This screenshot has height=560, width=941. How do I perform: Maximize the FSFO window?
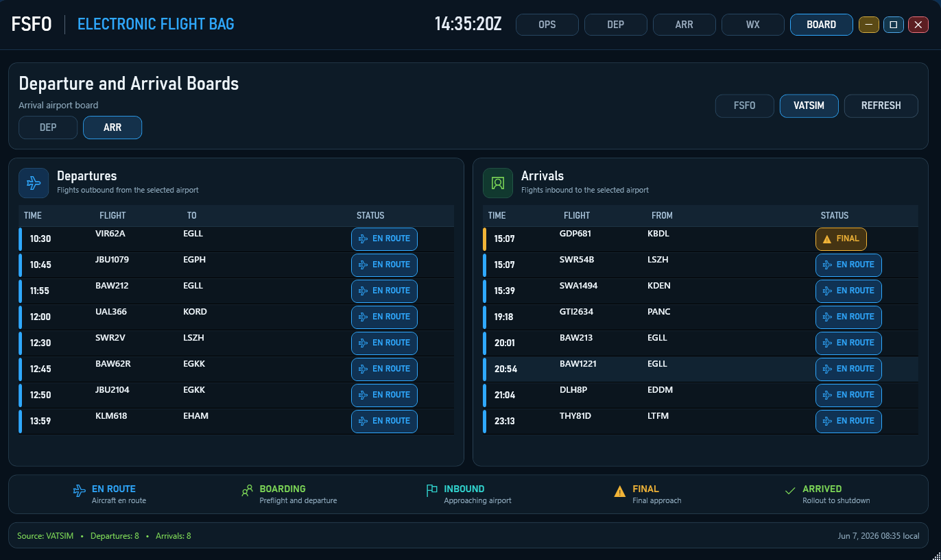pos(894,25)
